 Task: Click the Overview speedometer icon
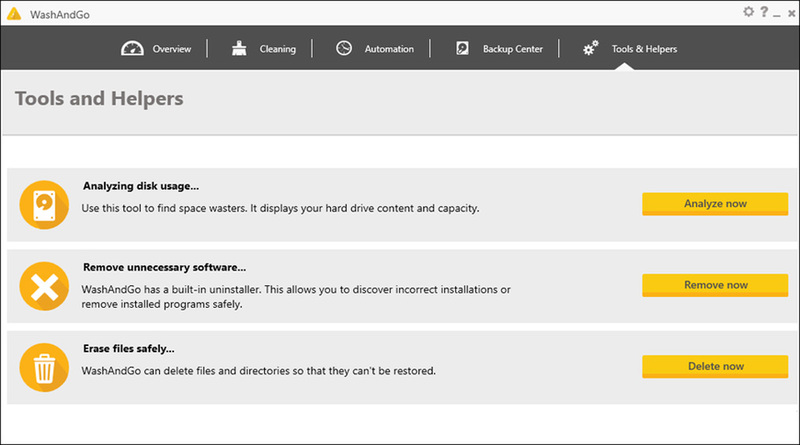[x=132, y=48]
